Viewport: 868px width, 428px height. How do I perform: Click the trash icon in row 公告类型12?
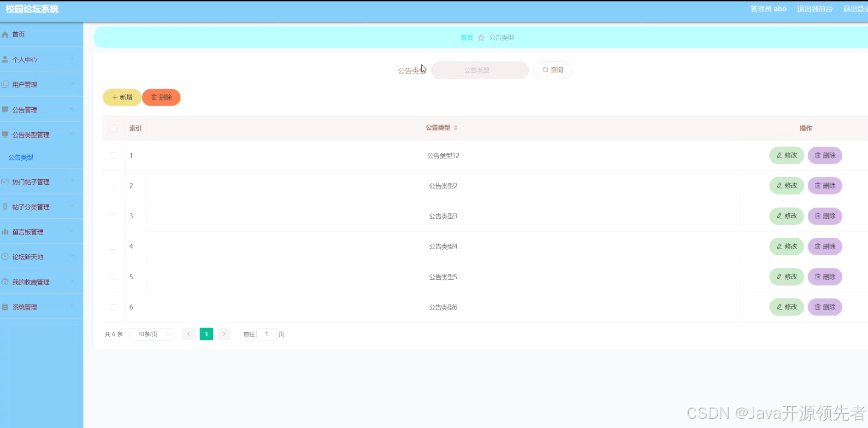tap(818, 155)
